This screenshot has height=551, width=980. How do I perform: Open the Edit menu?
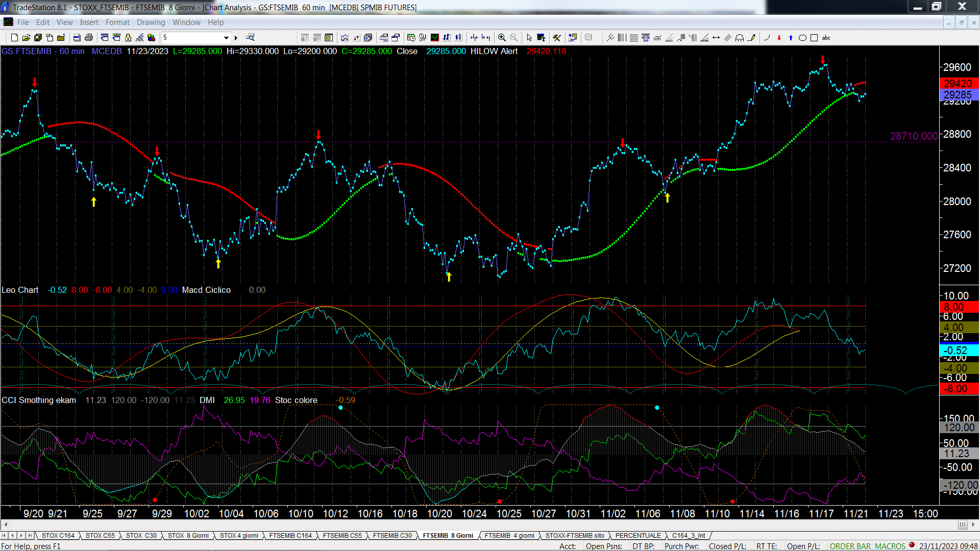[43, 22]
